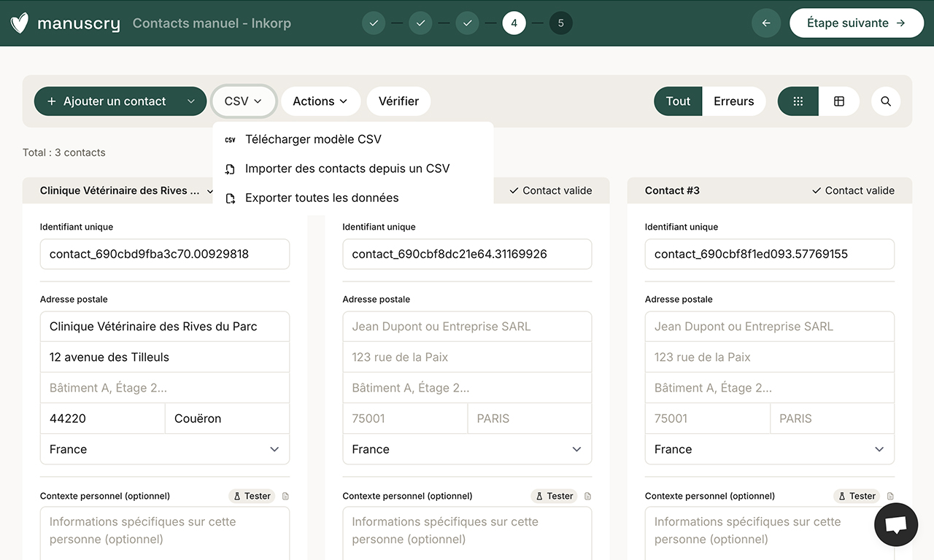Switch to grid card view icon
This screenshot has width=934, height=560.
click(798, 101)
